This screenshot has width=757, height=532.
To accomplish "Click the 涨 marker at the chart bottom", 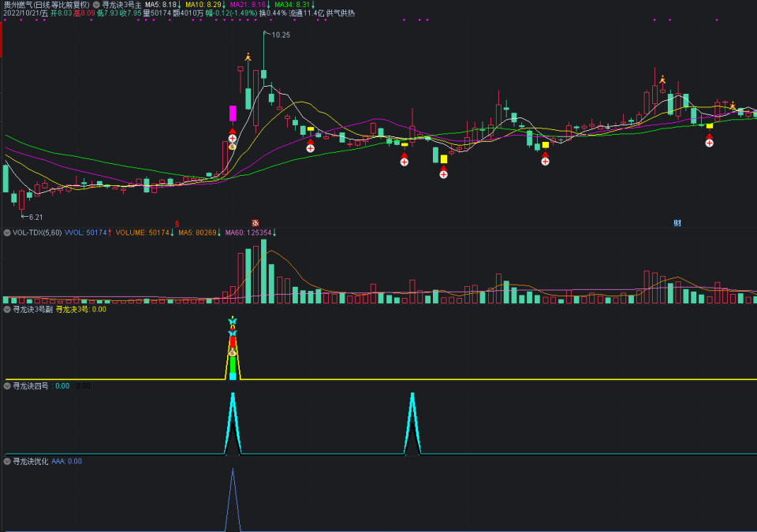I will coord(255,223).
